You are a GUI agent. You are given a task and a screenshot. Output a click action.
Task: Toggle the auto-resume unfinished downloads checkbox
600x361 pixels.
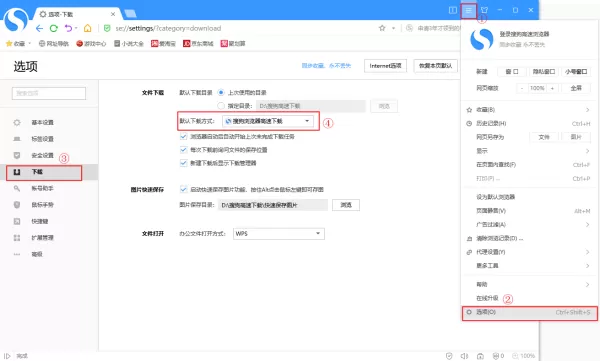pos(183,136)
